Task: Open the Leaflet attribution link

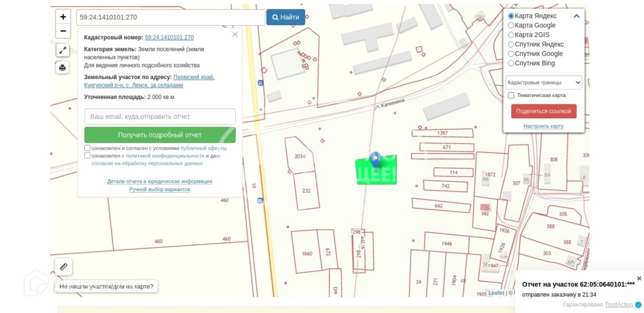Action: 496,293
